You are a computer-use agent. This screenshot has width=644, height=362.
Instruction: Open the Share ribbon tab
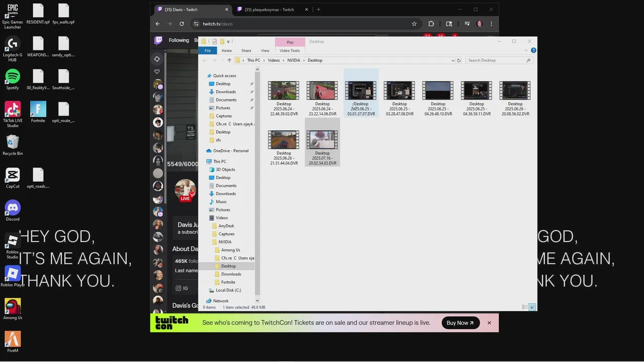246,51
